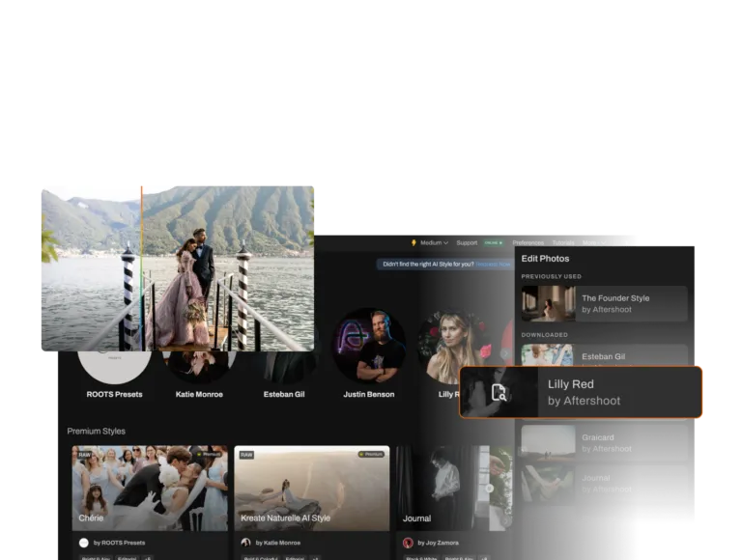Select the Esteban Gil downloaded style
742x560 pixels.
pos(604,355)
